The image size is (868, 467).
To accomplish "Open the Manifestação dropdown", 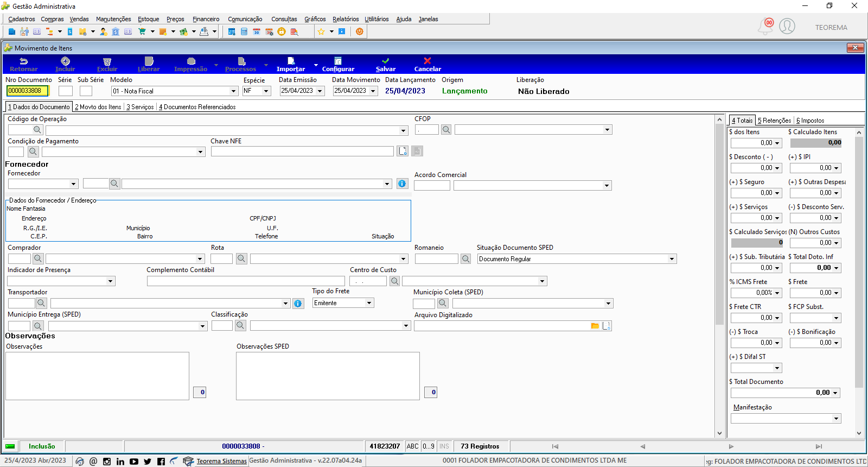I will point(837,419).
